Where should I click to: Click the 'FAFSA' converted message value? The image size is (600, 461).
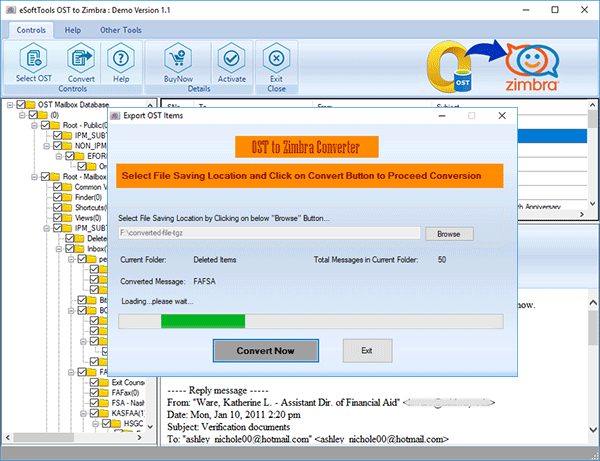[x=204, y=281]
